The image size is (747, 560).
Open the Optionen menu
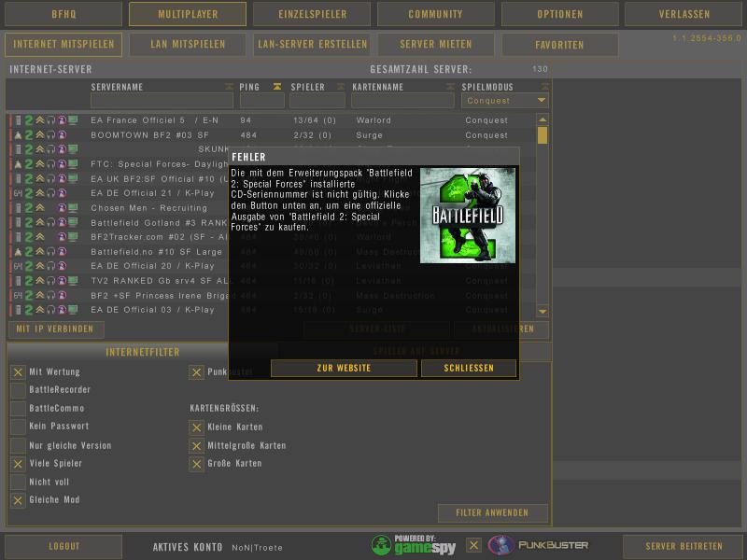pos(559,14)
